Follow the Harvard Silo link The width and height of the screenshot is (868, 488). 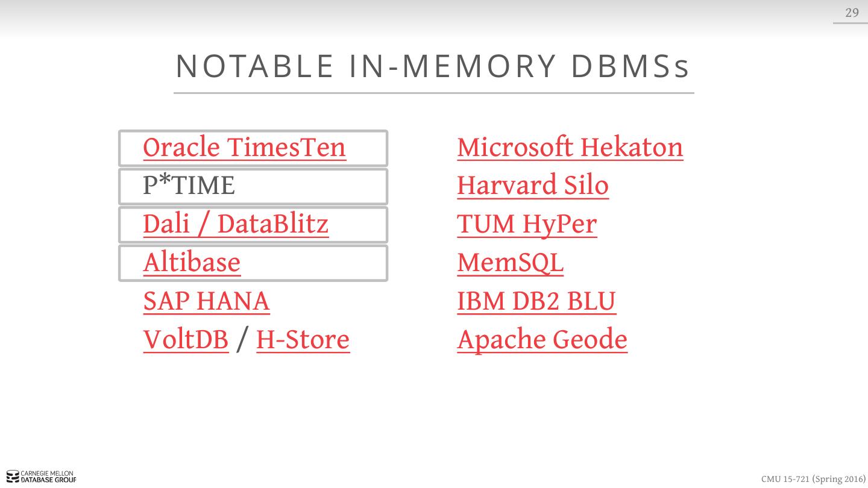(532, 186)
